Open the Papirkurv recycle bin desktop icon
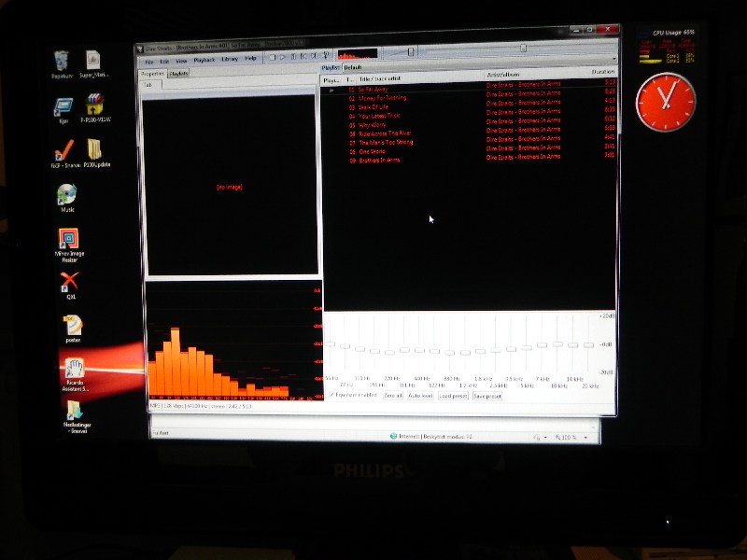Viewport: 747px width, 560px height. coord(62,64)
